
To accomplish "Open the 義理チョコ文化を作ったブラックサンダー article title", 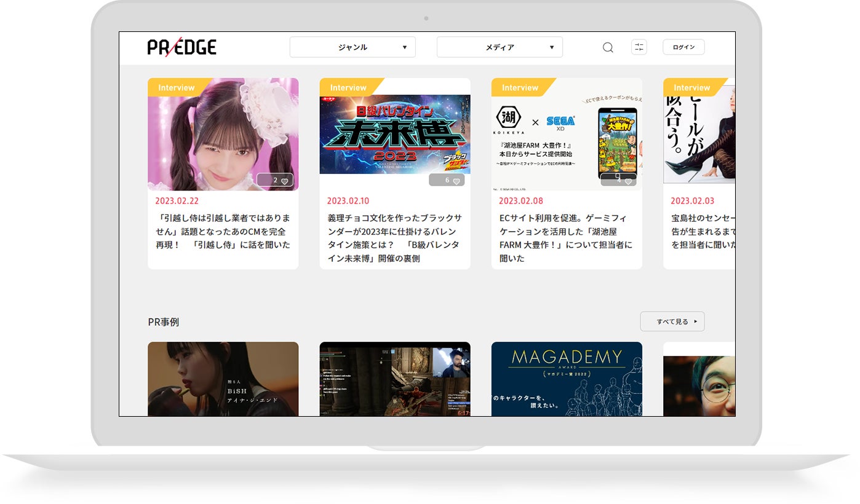I will coord(395,238).
